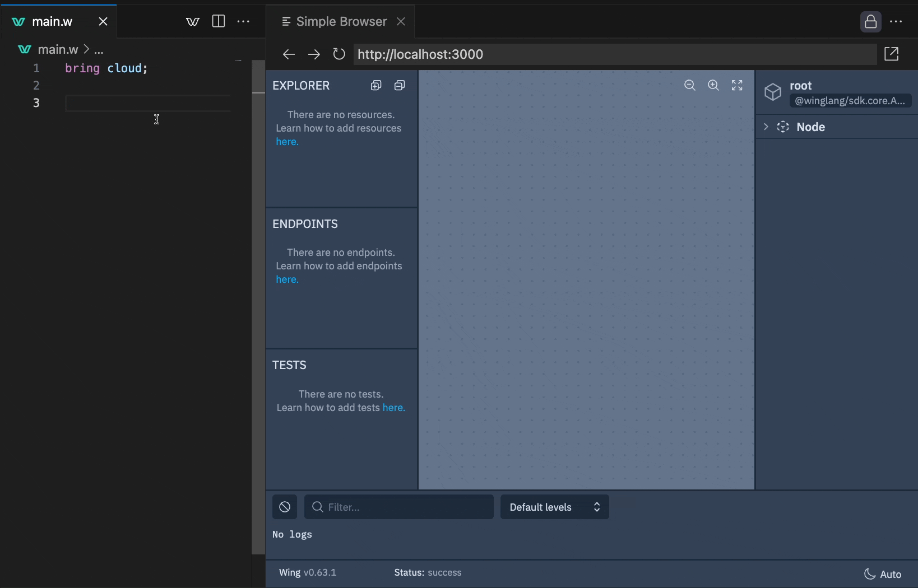Open the editor more actions menu
The image size is (918, 588).
coord(243,21)
